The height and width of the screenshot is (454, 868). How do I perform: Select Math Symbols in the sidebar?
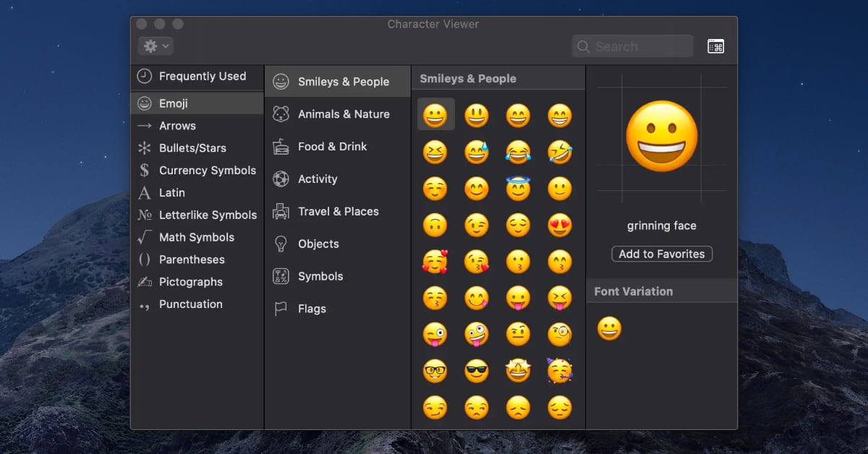click(x=197, y=237)
